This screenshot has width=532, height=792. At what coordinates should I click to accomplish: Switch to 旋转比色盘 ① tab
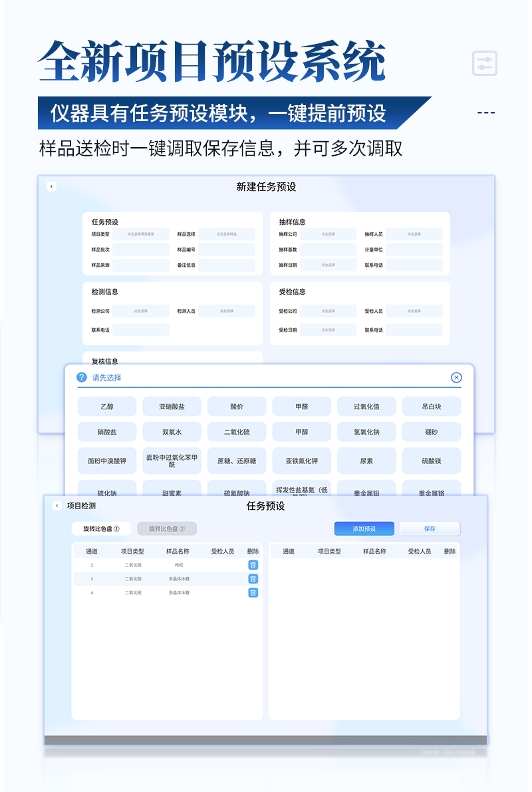(x=102, y=529)
